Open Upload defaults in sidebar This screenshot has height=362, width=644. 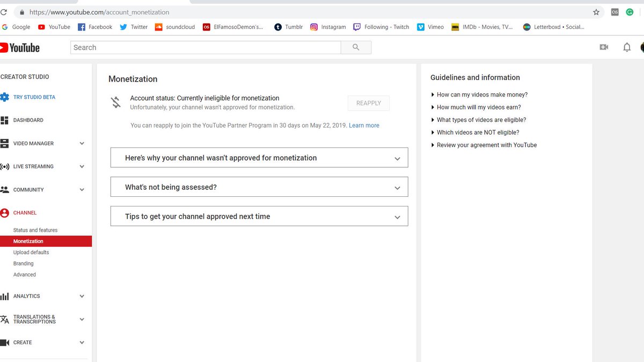(31, 252)
